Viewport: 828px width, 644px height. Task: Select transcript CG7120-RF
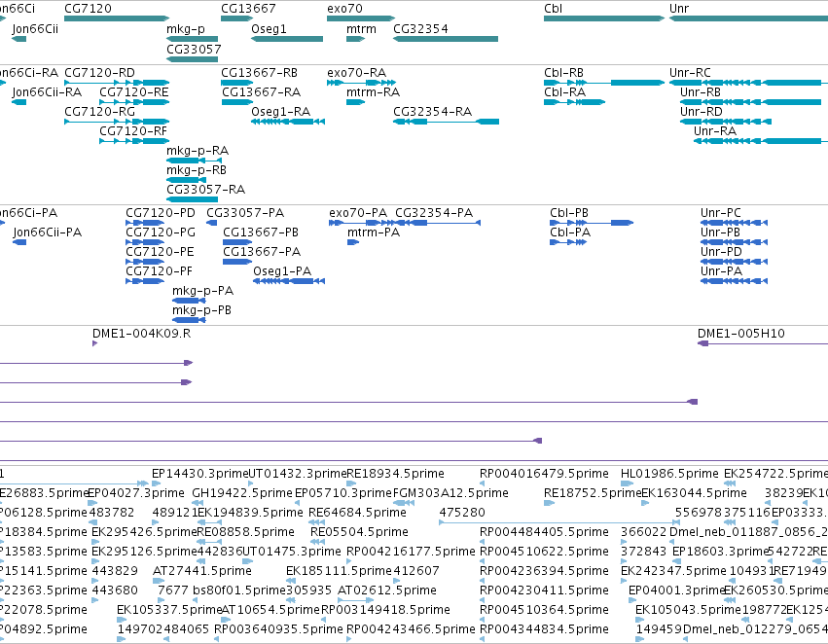click(x=134, y=141)
